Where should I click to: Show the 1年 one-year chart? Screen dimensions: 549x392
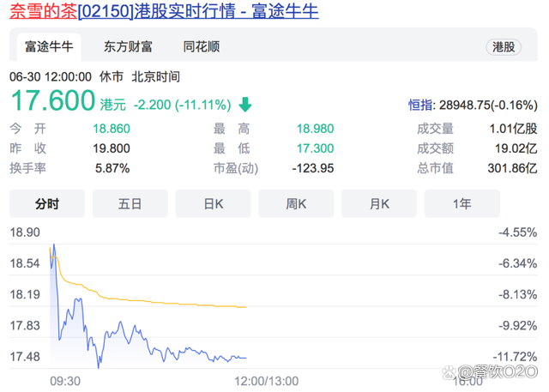(462, 203)
